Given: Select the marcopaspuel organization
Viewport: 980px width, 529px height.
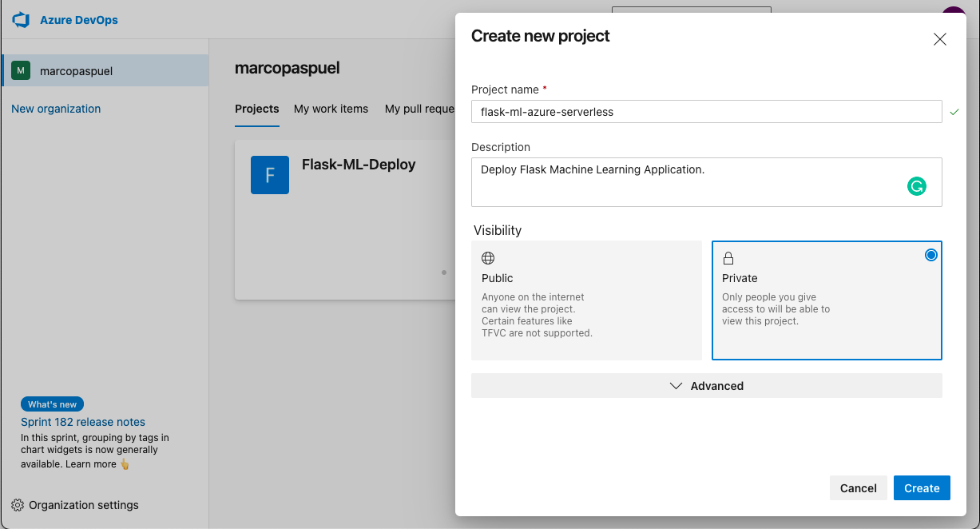Looking at the screenshot, I should pyautogui.click(x=105, y=70).
